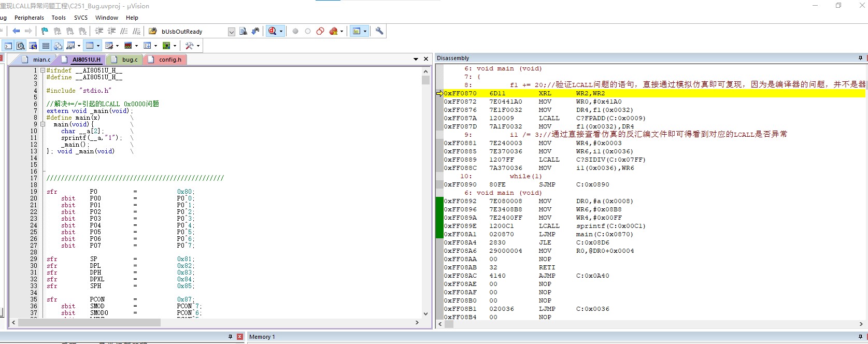Open the Configuration wrench
Image resolution: width=868 pixels, height=344 pixels.
pyautogui.click(x=379, y=31)
